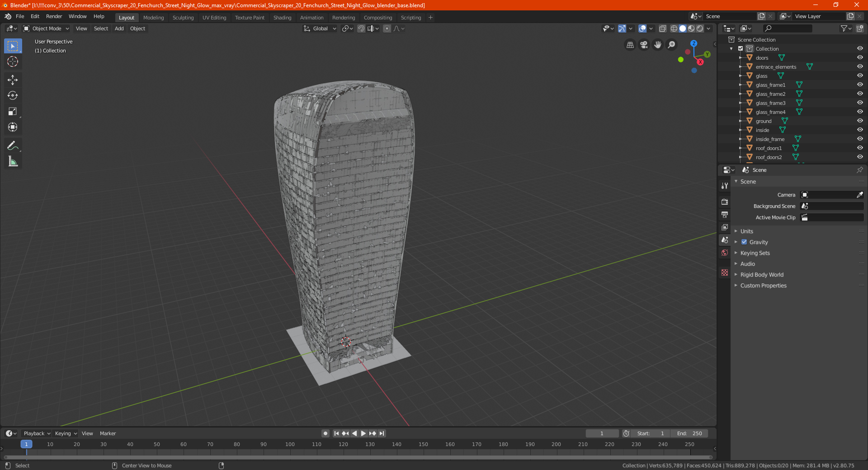Open the Select menu in viewport header

click(x=101, y=28)
